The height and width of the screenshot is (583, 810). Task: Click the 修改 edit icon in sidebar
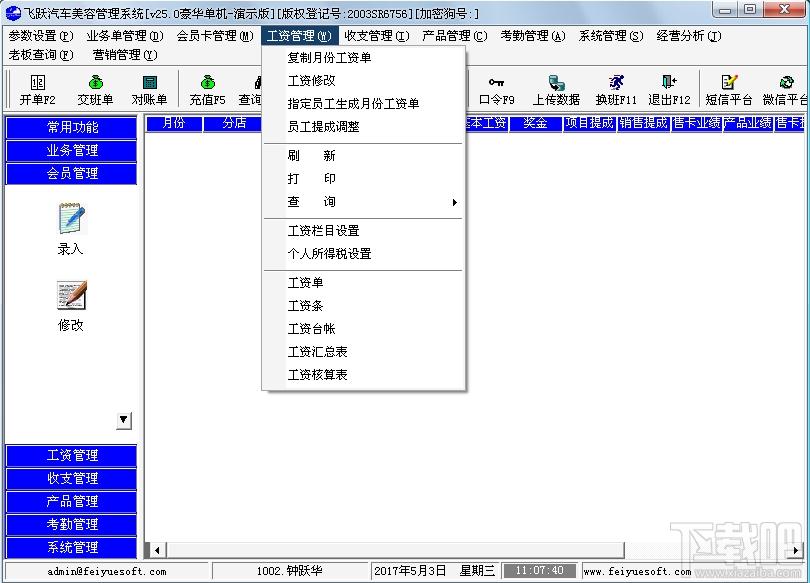click(x=71, y=295)
